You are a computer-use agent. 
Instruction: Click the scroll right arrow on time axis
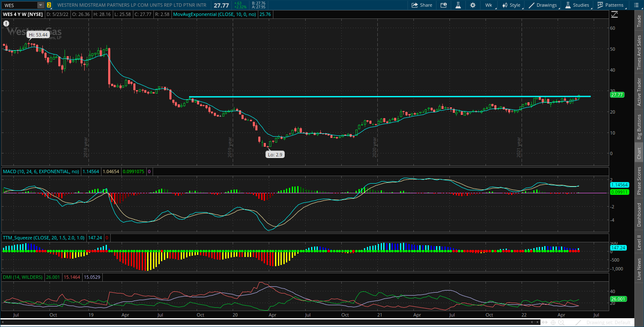coord(537,322)
